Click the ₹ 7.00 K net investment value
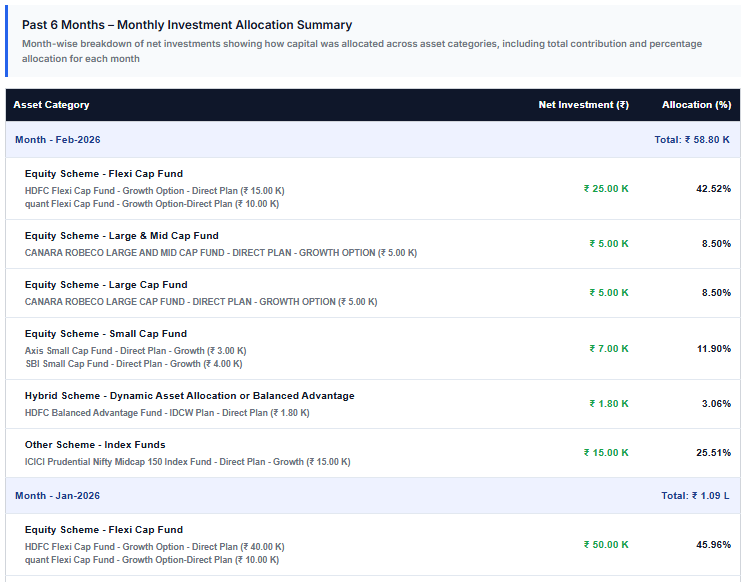Viewport: 748px width, 582px height. tap(609, 349)
